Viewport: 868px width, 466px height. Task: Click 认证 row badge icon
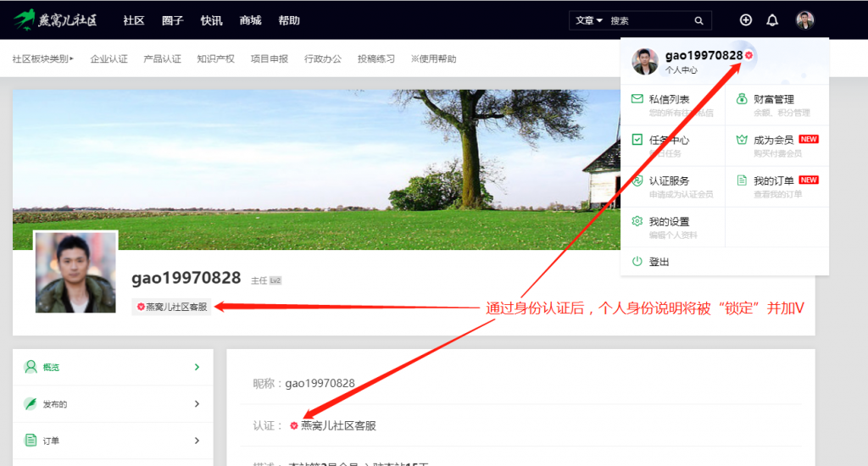pos(294,425)
